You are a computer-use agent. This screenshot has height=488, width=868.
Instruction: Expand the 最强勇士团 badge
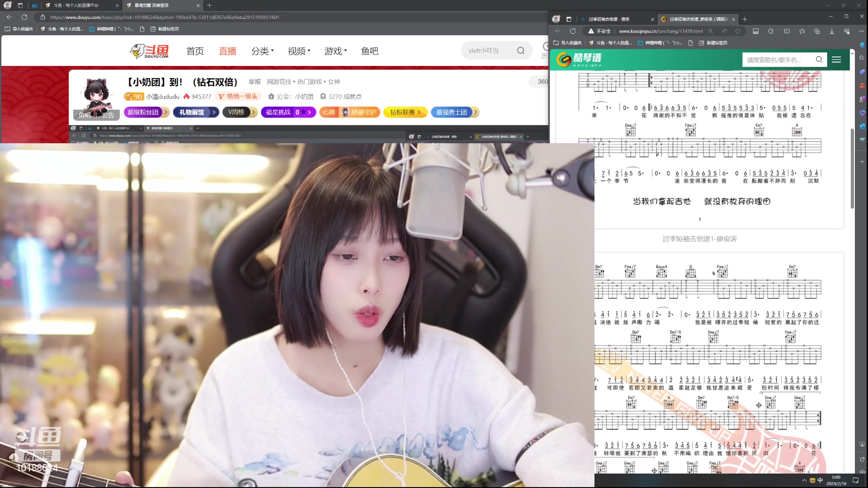click(x=455, y=113)
